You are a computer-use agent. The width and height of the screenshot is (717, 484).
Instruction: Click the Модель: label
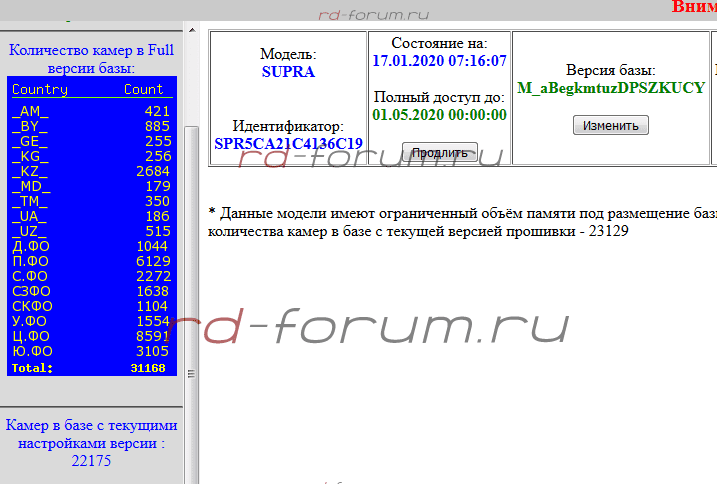[288, 54]
